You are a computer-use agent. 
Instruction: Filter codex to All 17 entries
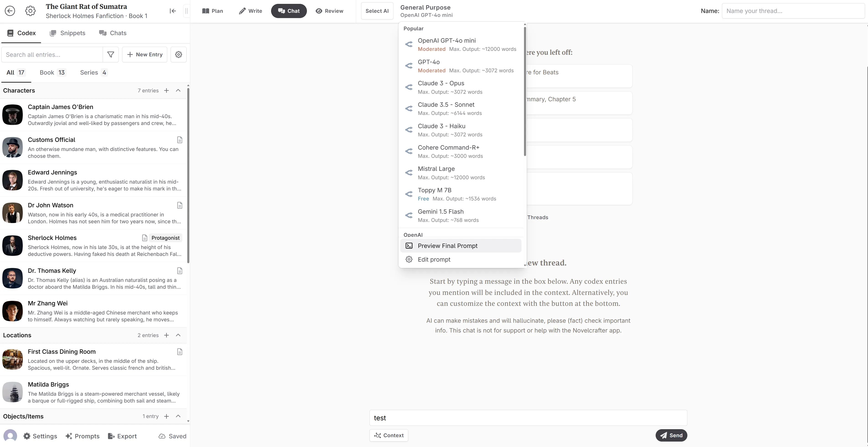click(16, 73)
